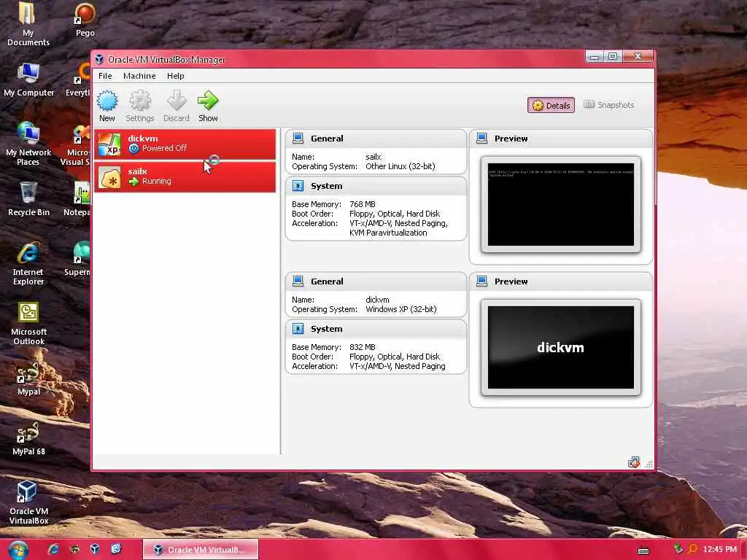Click the Preview monitor icon for dickvm
Screen dimensions: 747x560
pyautogui.click(x=482, y=281)
